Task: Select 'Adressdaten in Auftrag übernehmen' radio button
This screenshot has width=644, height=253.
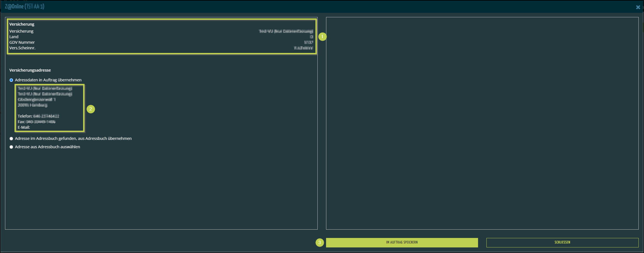Action: [x=11, y=80]
